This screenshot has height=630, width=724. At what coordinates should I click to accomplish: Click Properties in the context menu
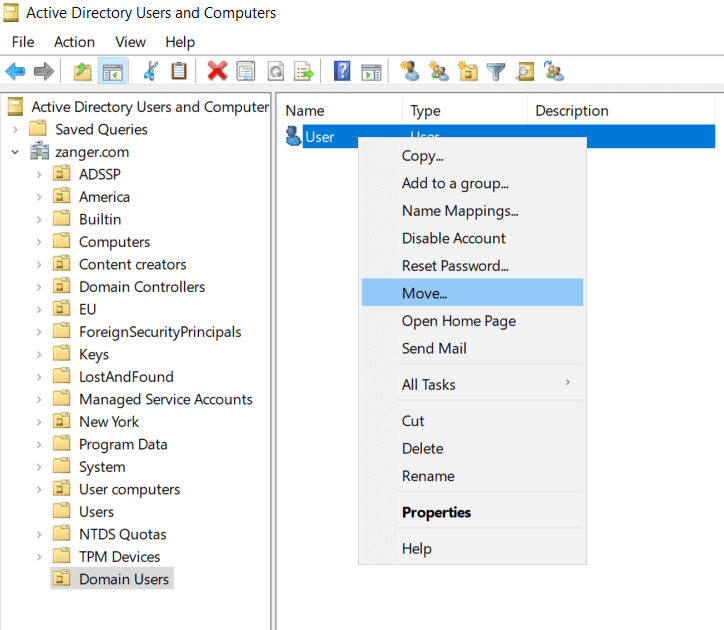(x=436, y=512)
